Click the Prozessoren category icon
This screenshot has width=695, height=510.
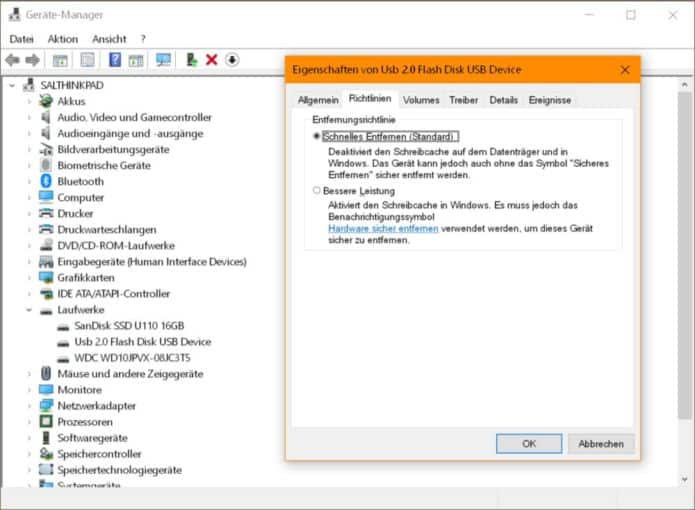46,422
